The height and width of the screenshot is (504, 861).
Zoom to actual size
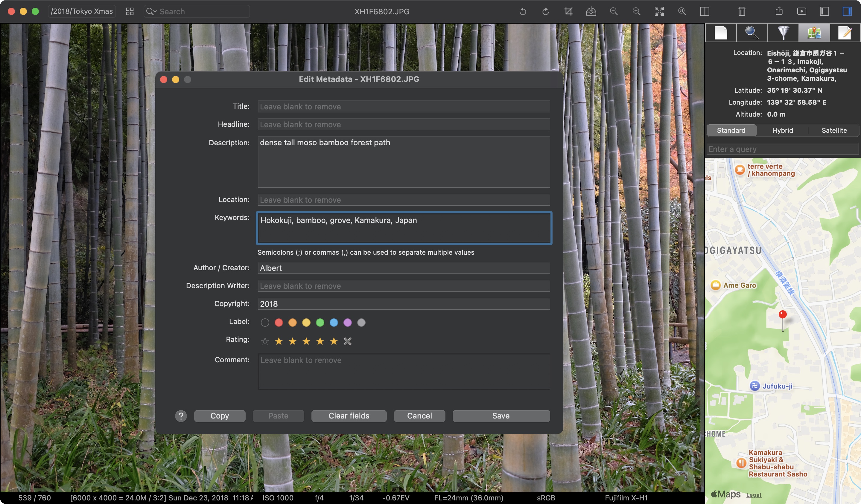click(682, 12)
